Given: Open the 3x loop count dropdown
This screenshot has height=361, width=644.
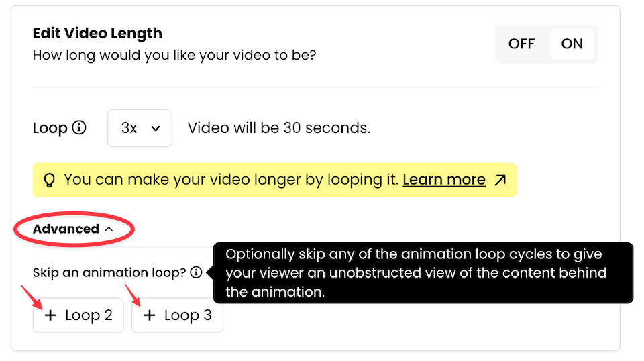Looking at the screenshot, I should click(140, 128).
